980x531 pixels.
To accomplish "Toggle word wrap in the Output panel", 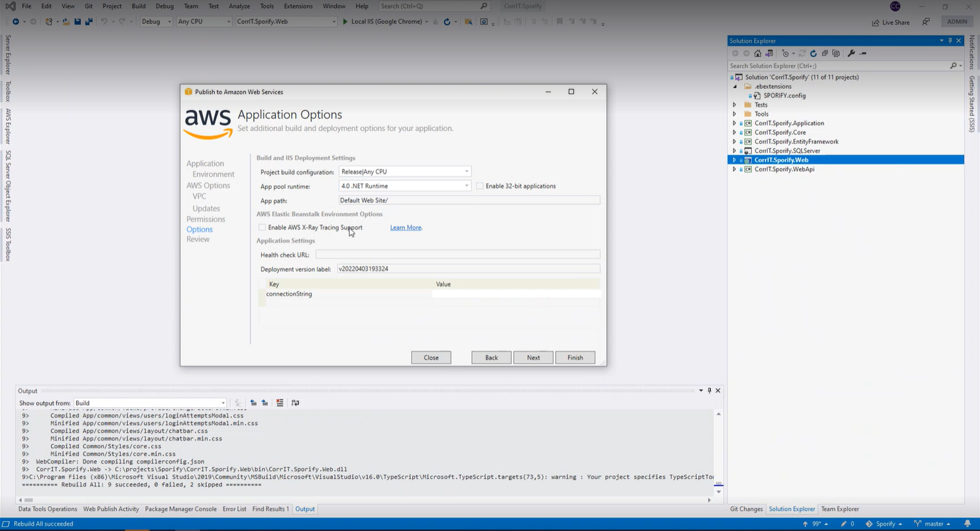I will click(x=295, y=403).
